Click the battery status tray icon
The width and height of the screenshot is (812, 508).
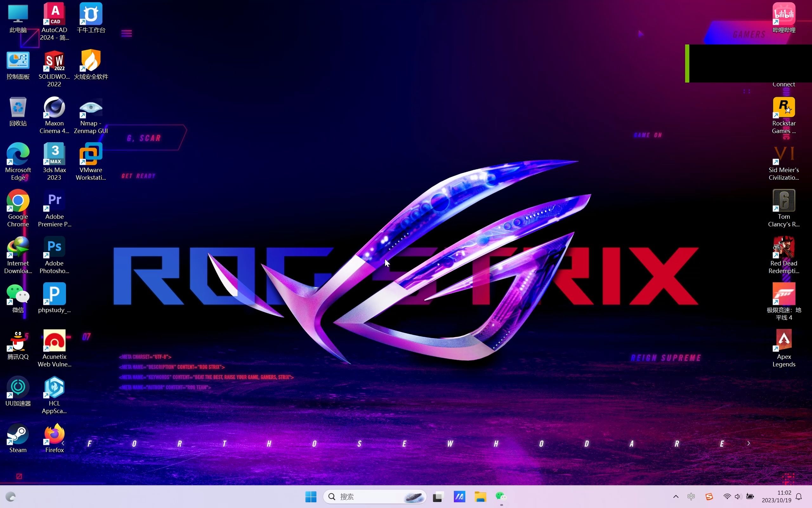click(750, 497)
